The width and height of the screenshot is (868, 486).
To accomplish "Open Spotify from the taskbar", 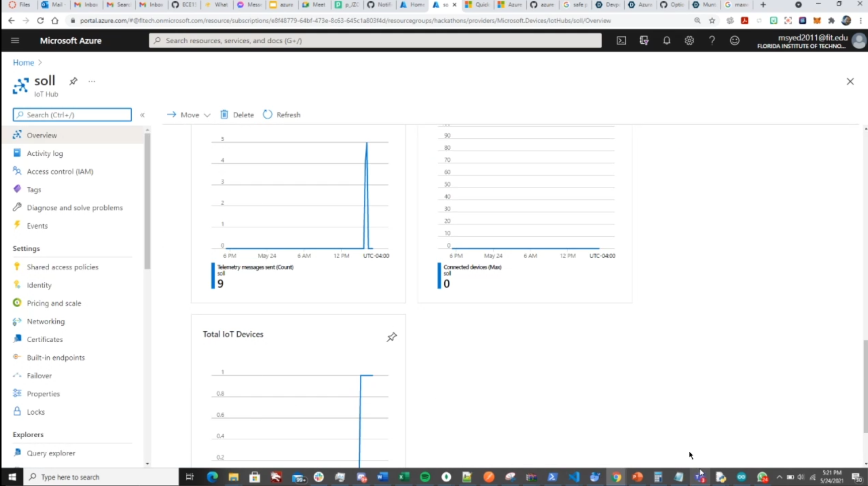I will 425,477.
